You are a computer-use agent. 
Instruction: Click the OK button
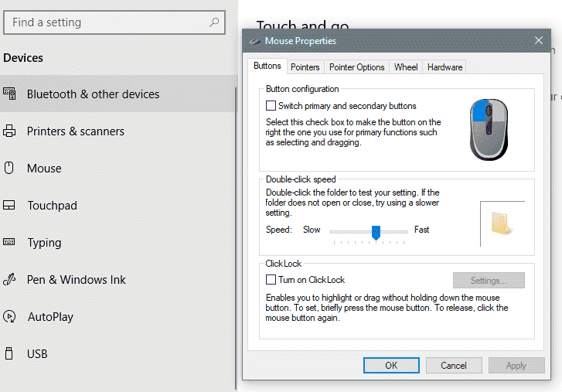[x=391, y=366]
